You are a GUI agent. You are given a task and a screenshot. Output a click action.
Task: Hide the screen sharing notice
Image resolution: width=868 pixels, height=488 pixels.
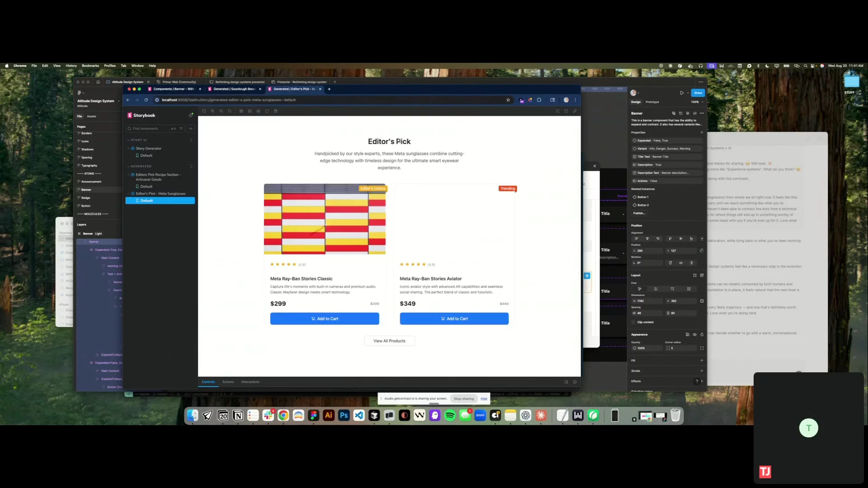(x=484, y=399)
